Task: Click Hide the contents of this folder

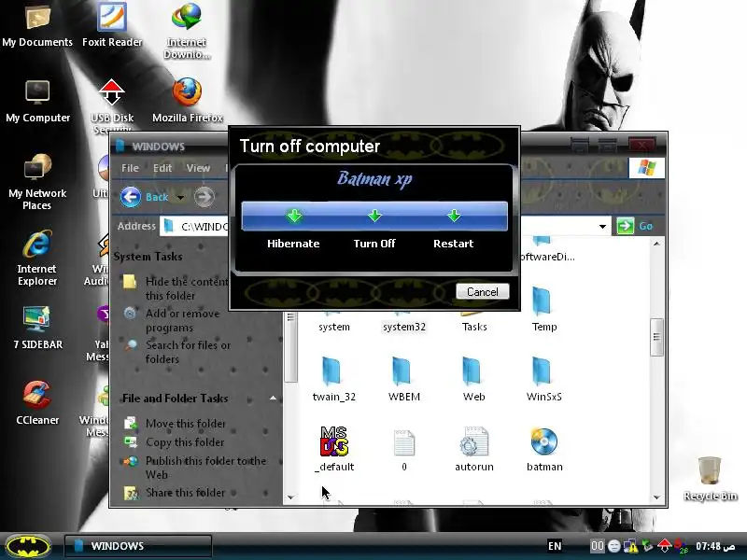Action: coord(187,288)
